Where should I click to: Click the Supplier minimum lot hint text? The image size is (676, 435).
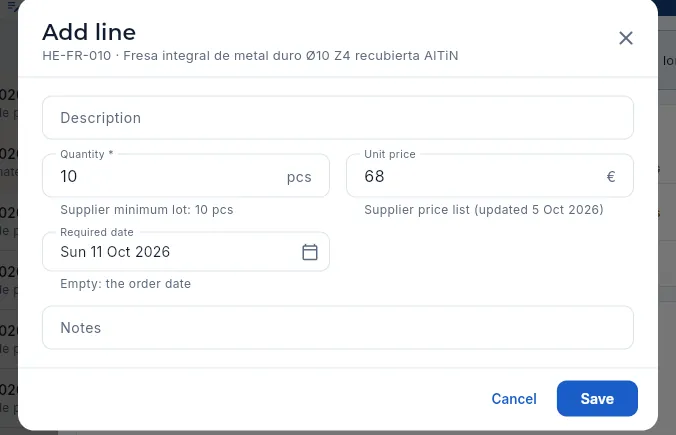pyautogui.click(x=147, y=210)
